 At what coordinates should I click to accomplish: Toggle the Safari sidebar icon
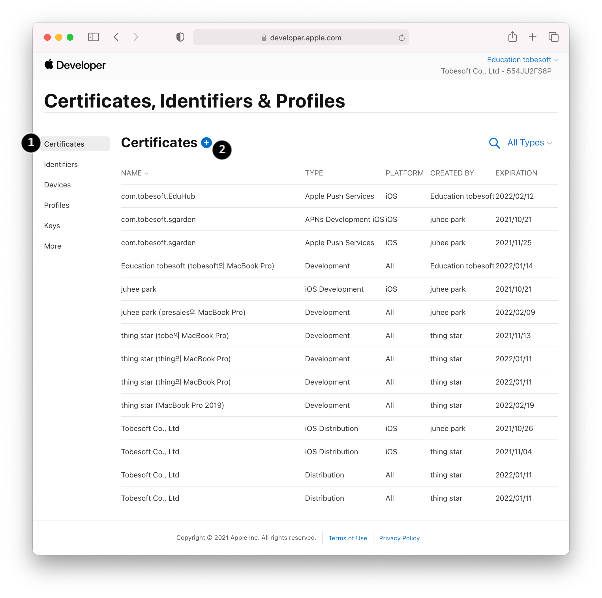click(93, 37)
